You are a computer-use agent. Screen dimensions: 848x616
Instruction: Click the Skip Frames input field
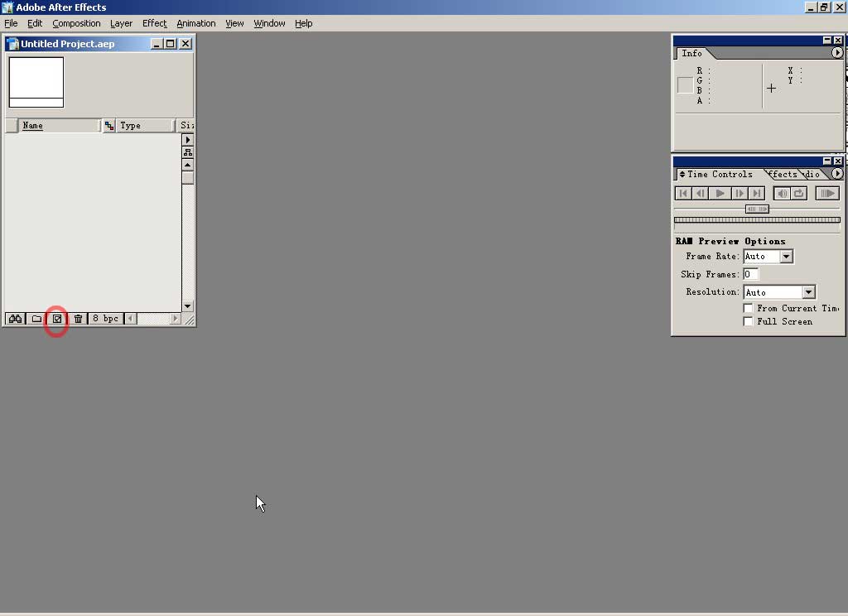point(751,274)
